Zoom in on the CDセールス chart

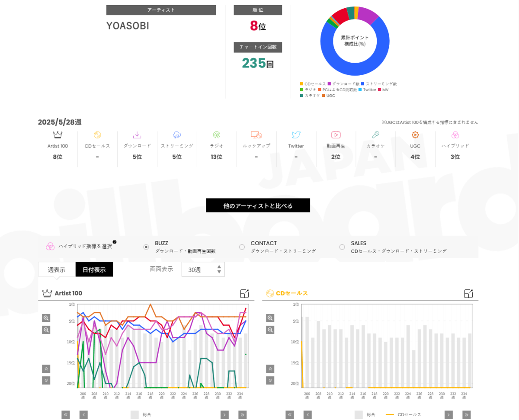click(x=270, y=318)
